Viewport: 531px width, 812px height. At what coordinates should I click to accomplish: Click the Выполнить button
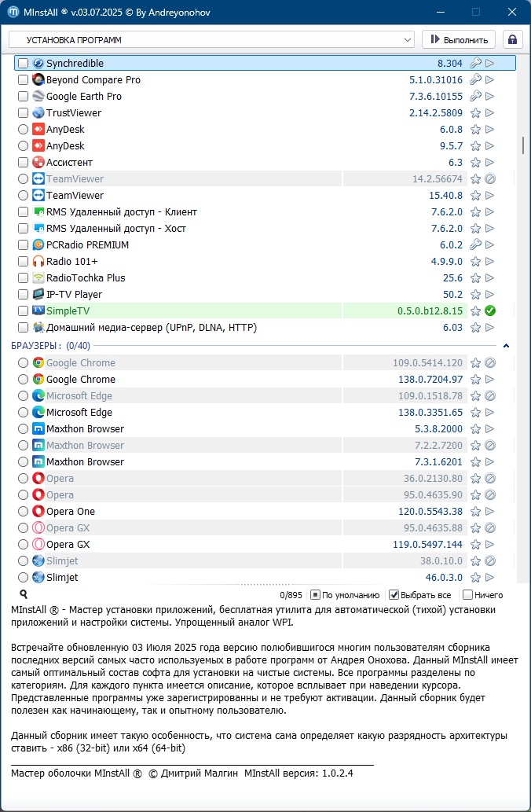[x=459, y=40]
